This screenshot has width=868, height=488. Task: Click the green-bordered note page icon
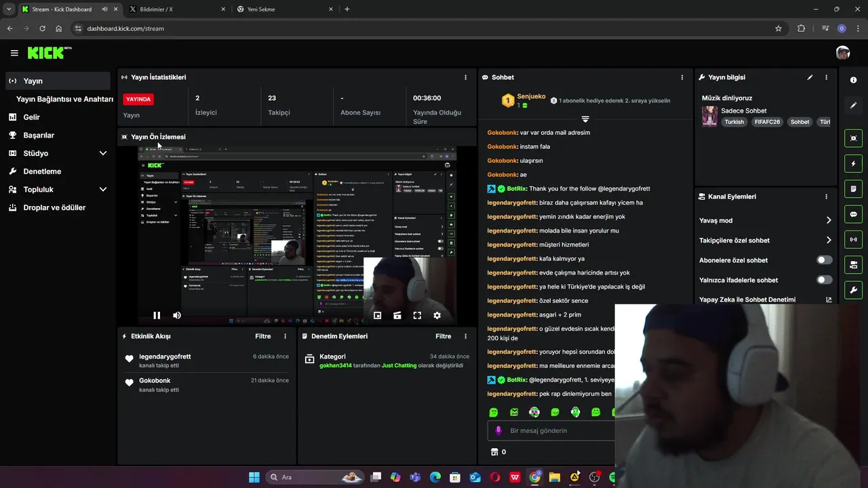point(853,188)
